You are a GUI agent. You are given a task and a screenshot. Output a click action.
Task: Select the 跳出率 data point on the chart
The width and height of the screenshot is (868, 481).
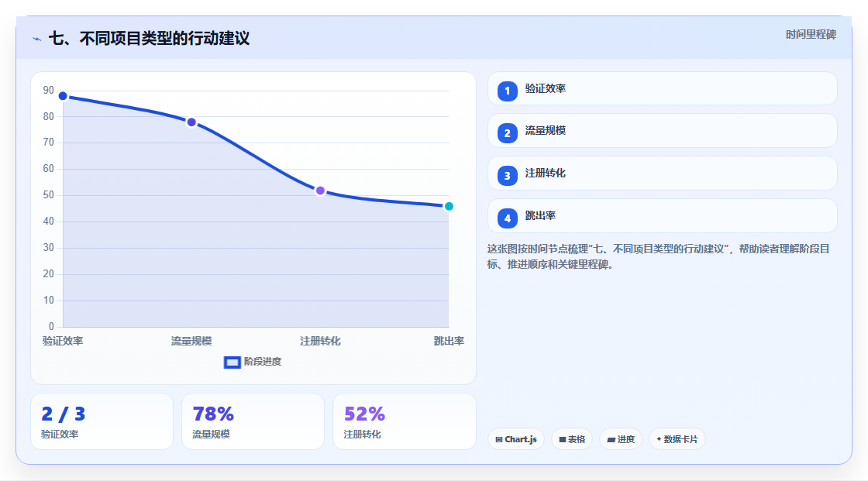[449, 207]
